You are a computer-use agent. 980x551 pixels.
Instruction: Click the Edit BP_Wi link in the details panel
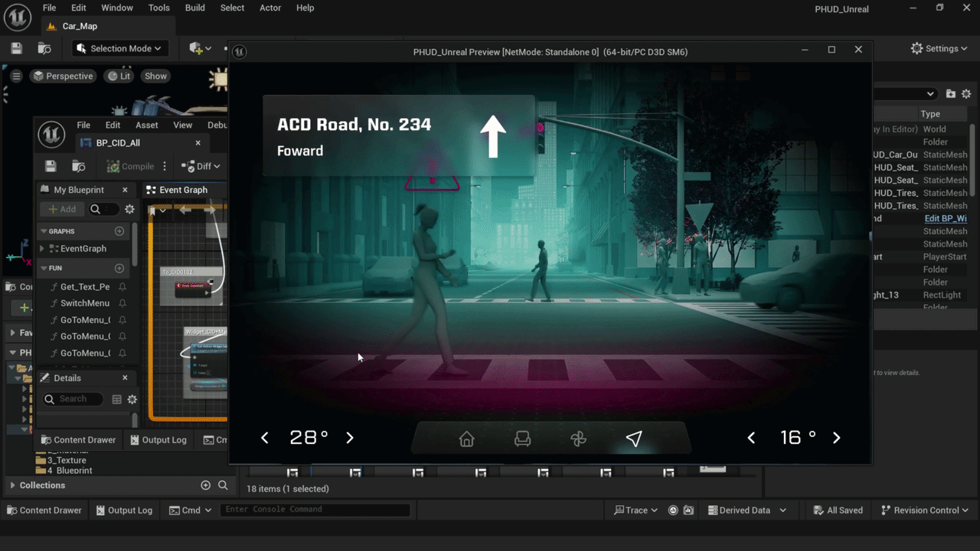pos(946,218)
